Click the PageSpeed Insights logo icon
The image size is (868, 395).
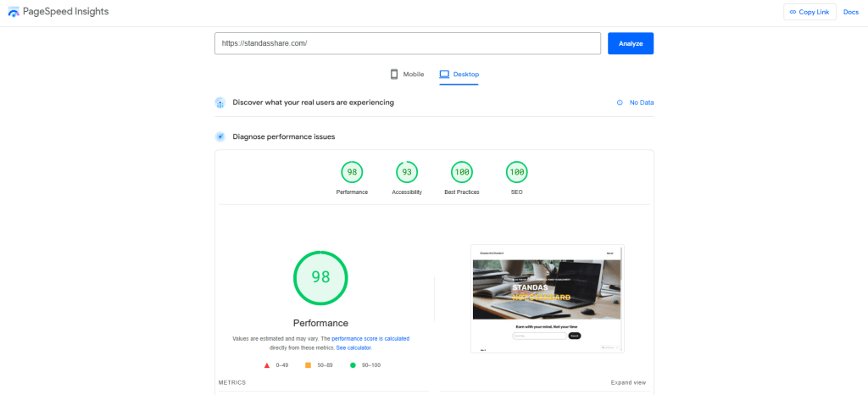click(x=13, y=12)
